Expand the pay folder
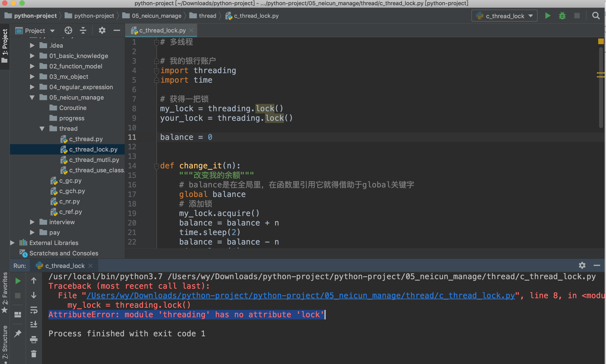The width and height of the screenshot is (606, 364). click(x=32, y=232)
